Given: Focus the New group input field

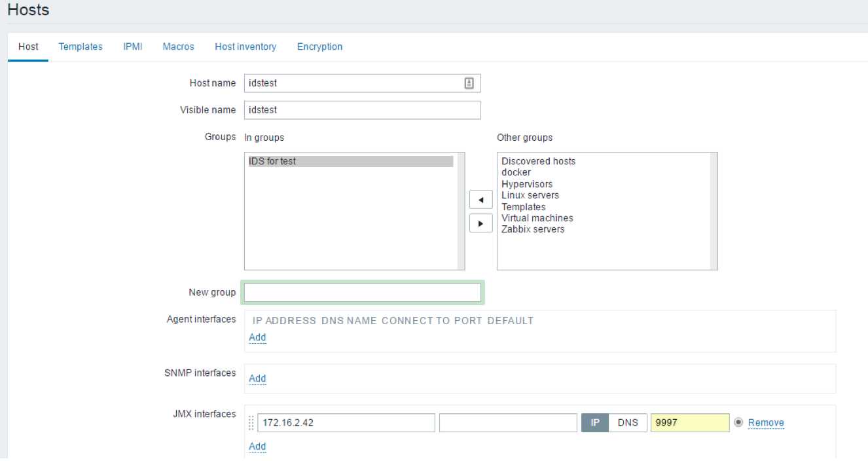Looking at the screenshot, I should coord(363,293).
